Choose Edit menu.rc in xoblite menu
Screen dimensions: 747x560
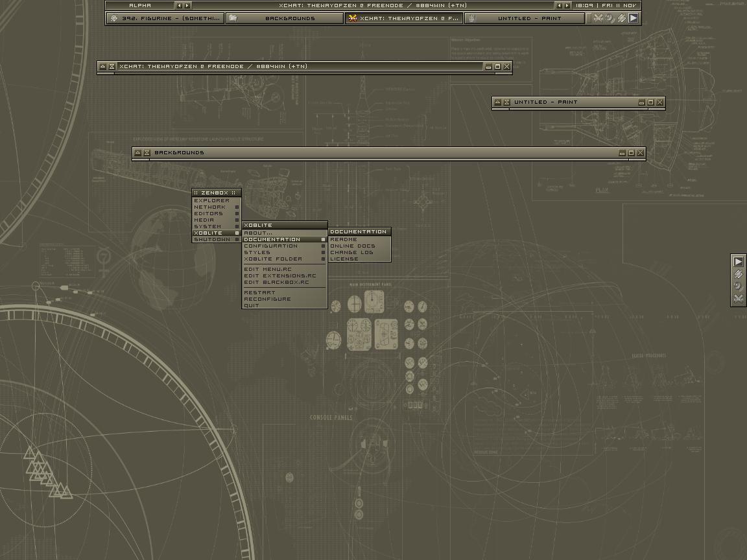click(285, 269)
